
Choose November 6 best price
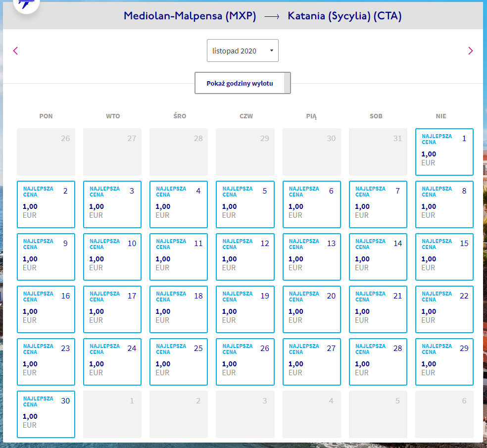[311, 204]
